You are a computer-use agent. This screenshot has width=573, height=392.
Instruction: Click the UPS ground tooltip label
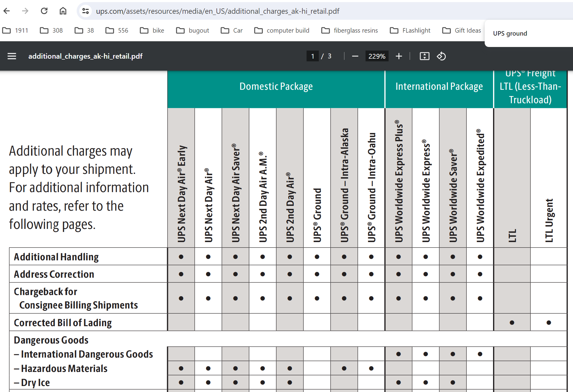click(510, 34)
